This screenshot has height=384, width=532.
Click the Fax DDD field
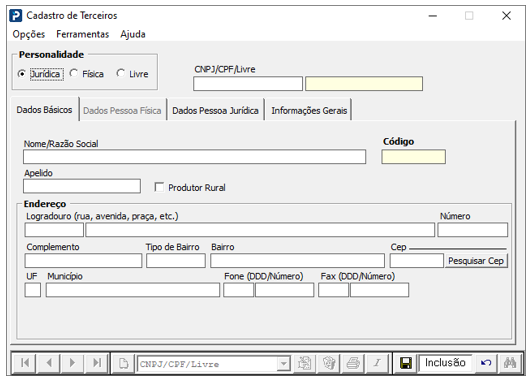pyautogui.click(x=334, y=290)
